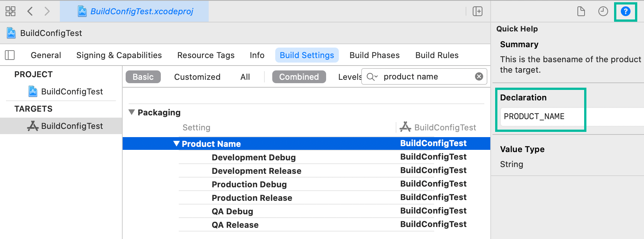The image size is (644, 239).
Task: Switch to the Combined view
Action: click(299, 77)
